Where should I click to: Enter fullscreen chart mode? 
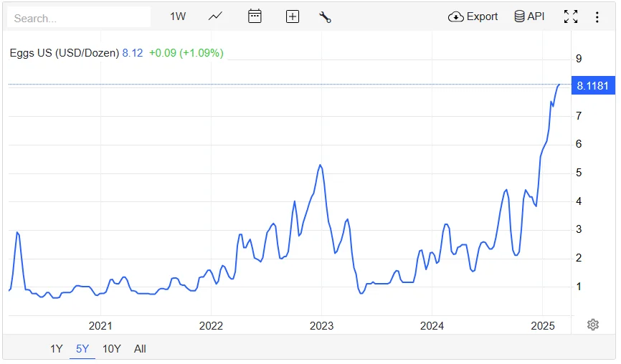pyautogui.click(x=571, y=16)
